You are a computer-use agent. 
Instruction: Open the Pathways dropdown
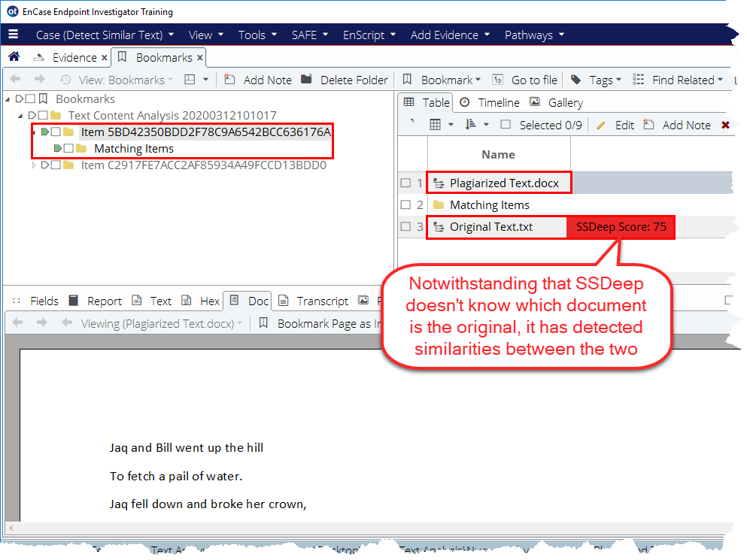[534, 35]
